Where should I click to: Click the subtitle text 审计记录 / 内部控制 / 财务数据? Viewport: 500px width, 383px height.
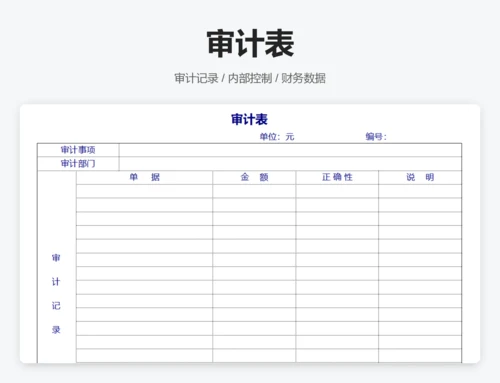point(250,78)
